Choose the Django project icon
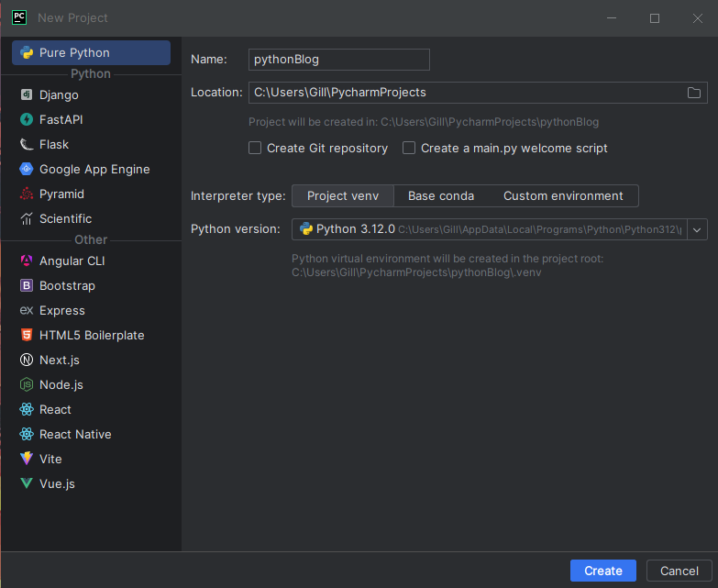The image size is (718, 588). pyautogui.click(x=27, y=94)
